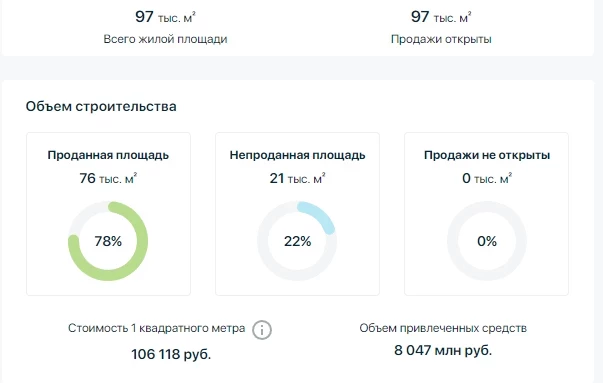The height and width of the screenshot is (383, 603).
Task: Open the Проданная площадь card
Action: [x=108, y=214]
